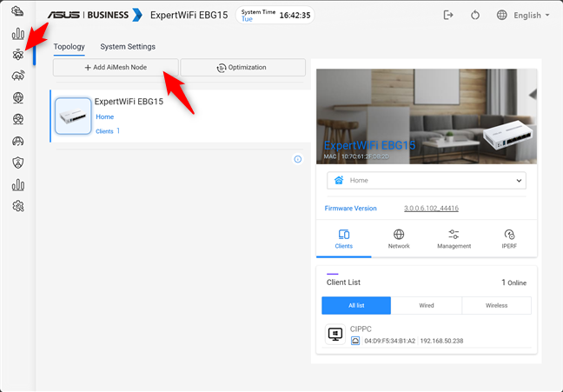Open the bar-chart icon above the settings gear
563x392 pixels.
[x=18, y=185]
